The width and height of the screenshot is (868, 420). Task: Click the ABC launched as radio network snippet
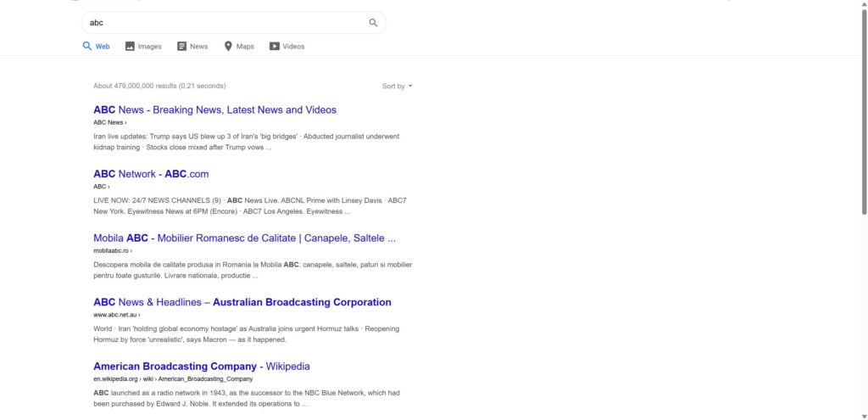coord(247,399)
